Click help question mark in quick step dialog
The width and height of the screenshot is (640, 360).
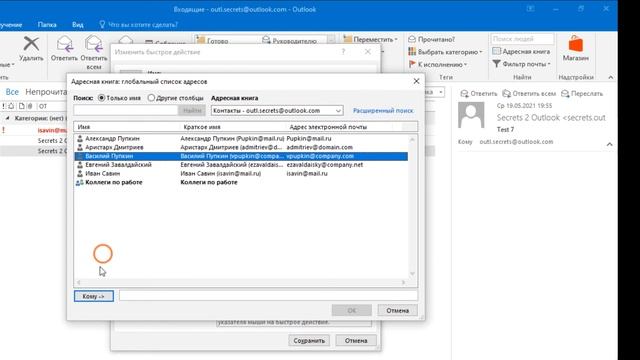(343, 51)
